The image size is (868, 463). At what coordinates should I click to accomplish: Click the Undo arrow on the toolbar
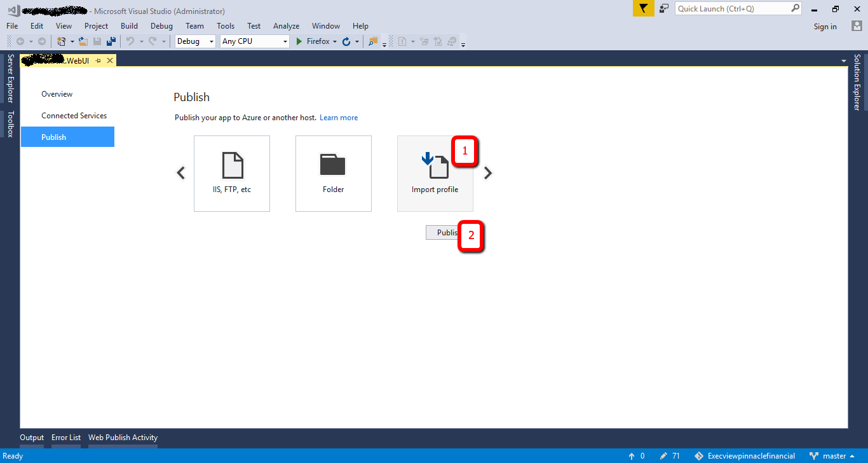pos(130,41)
